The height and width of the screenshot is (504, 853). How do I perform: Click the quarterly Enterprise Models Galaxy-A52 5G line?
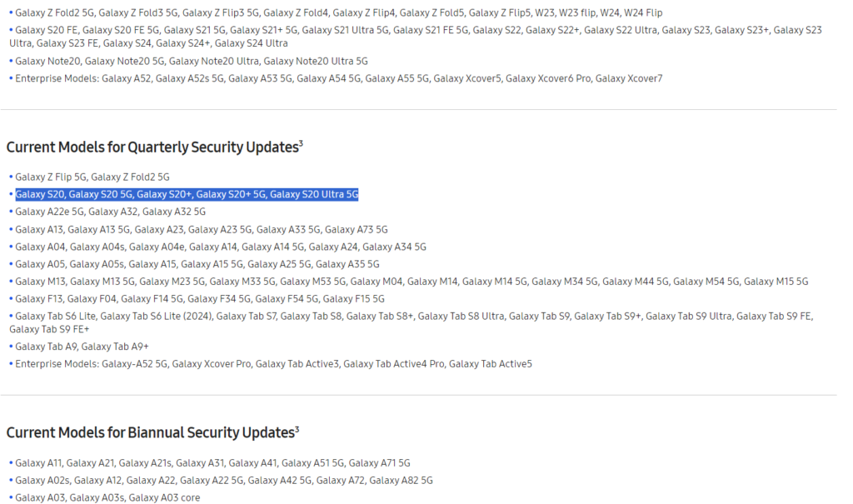273,364
